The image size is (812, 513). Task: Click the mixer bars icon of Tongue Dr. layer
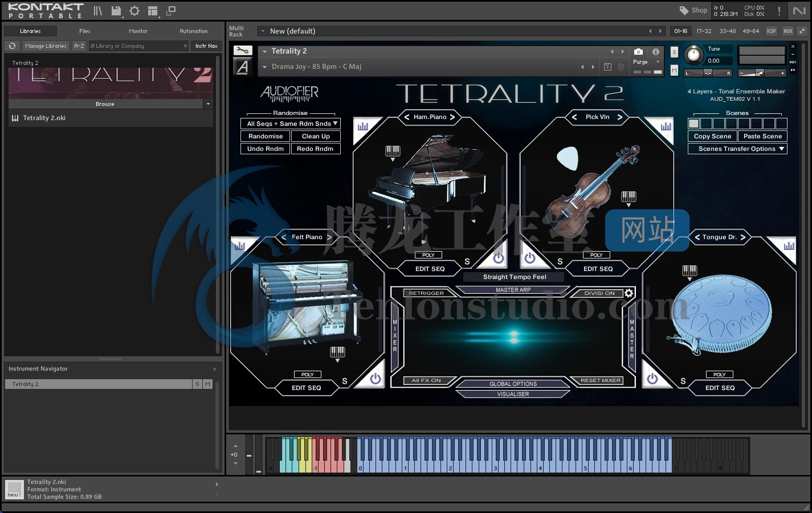pyautogui.click(x=789, y=246)
